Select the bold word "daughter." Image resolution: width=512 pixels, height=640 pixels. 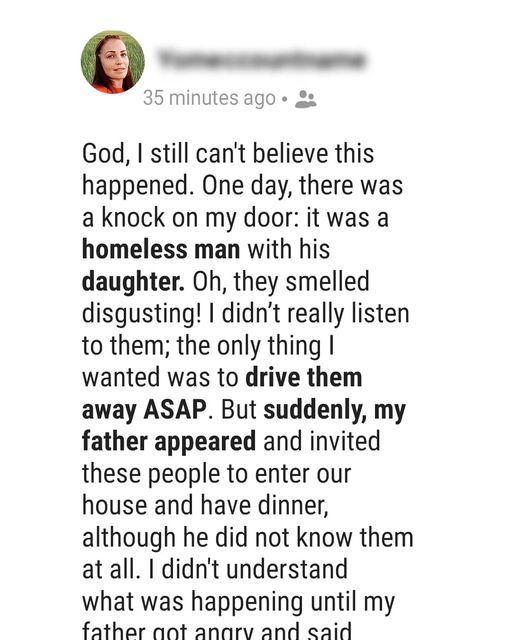pos(133,282)
